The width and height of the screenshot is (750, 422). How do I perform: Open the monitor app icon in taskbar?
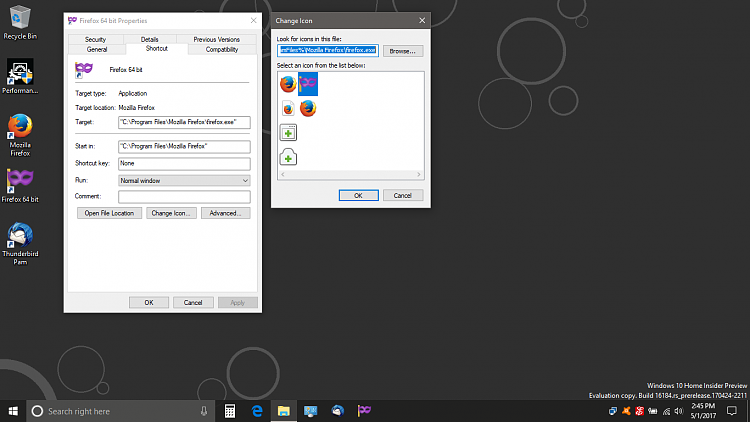click(x=310, y=411)
